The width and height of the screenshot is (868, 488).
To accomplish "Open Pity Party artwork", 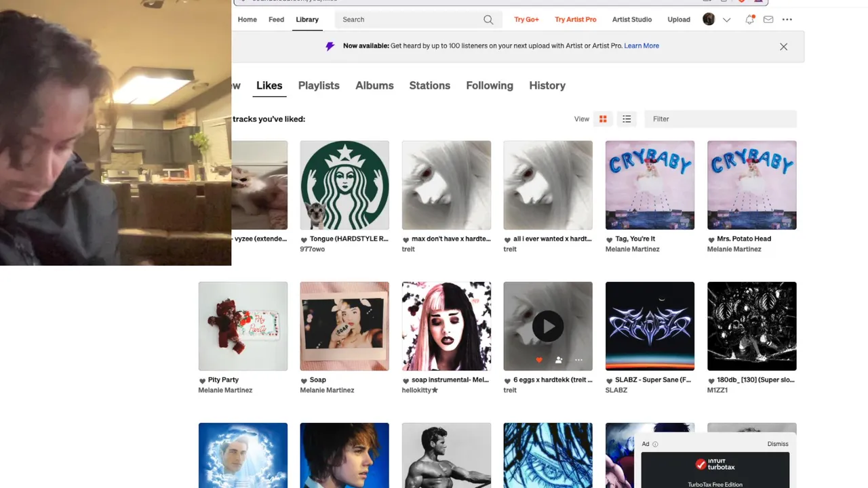I will pos(243,326).
